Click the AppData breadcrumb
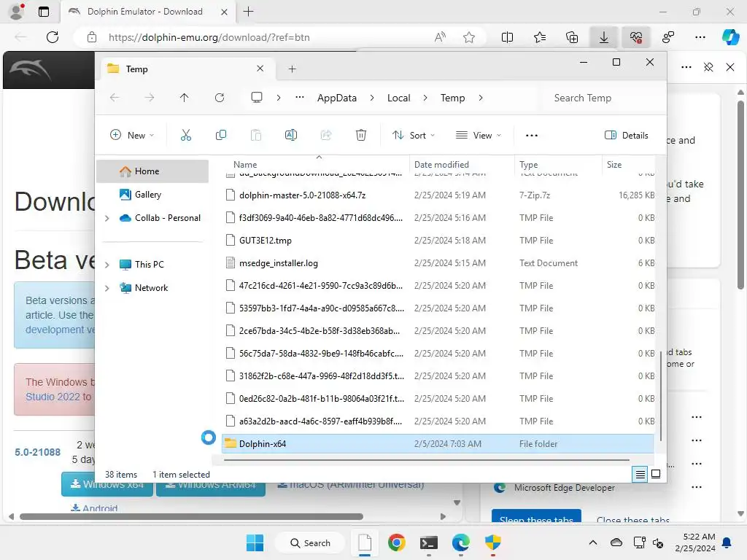 (x=337, y=98)
